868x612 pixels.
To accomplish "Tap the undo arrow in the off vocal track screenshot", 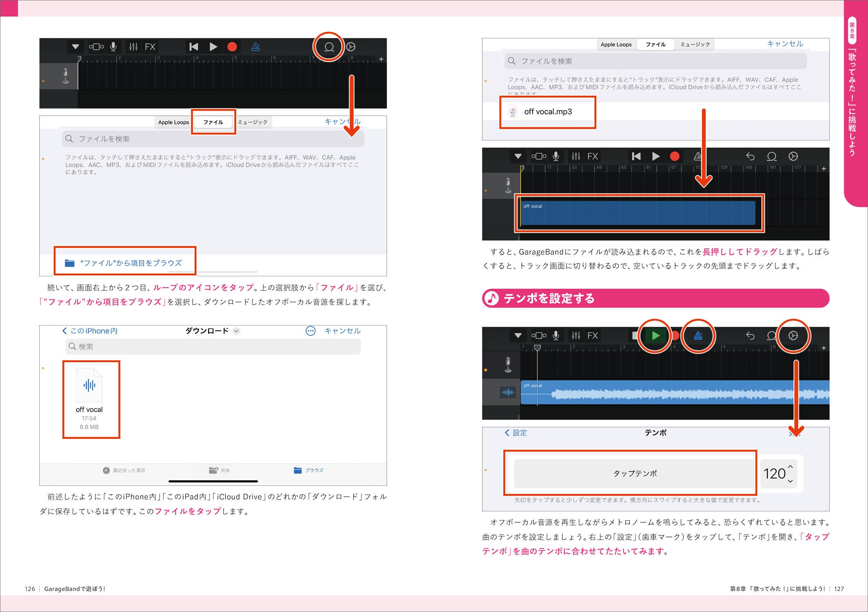I will pos(750,156).
